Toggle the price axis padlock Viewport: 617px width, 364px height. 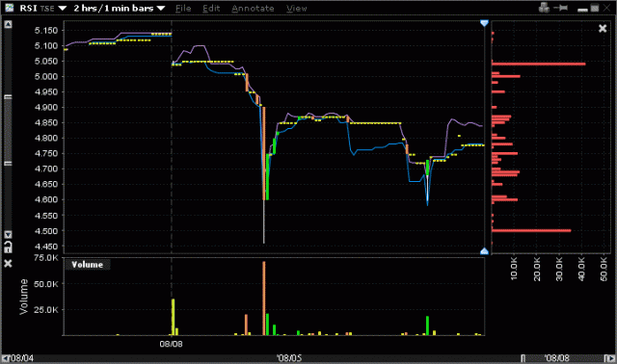pyautogui.click(x=8, y=247)
